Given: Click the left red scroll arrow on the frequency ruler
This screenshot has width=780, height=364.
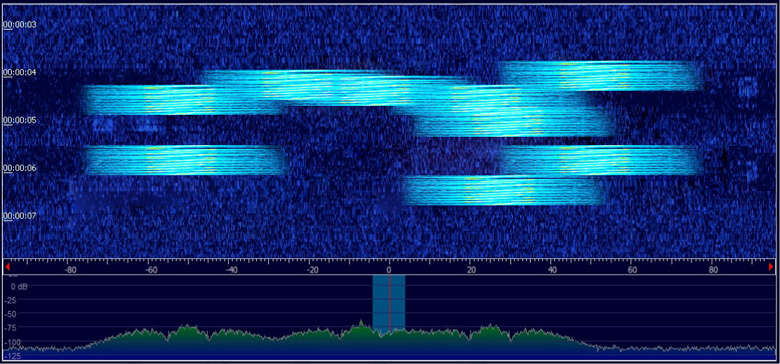Looking at the screenshot, I should (x=7, y=267).
